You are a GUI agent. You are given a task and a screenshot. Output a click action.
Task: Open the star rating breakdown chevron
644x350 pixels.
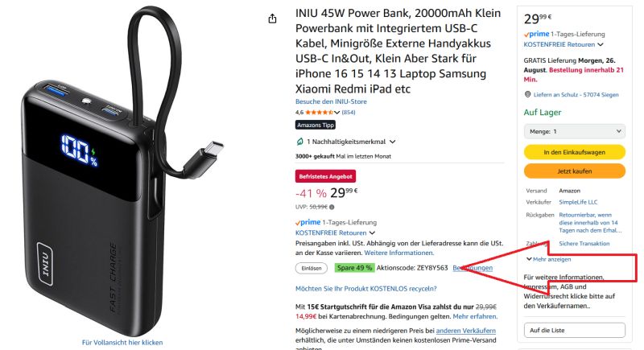click(x=336, y=113)
